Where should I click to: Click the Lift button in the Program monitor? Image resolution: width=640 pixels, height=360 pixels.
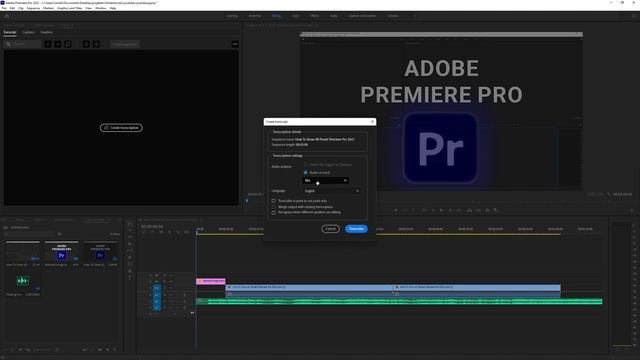(469, 210)
